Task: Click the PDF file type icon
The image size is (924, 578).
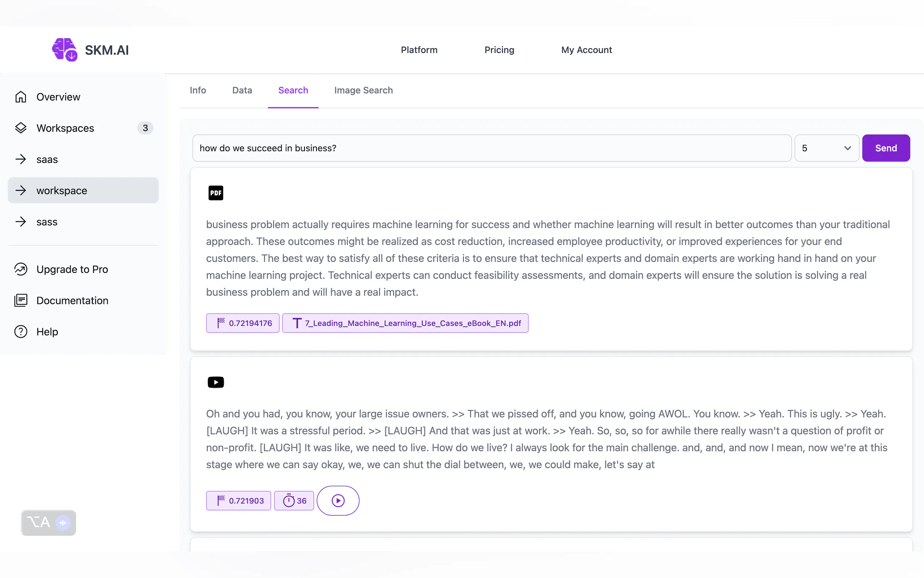Action: (x=215, y=193)
